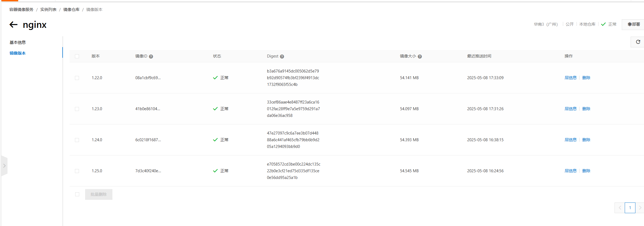The image size is (644, 226).
Task: Tick the checkbox for version 1.25.0
Action: click(77, 171)
